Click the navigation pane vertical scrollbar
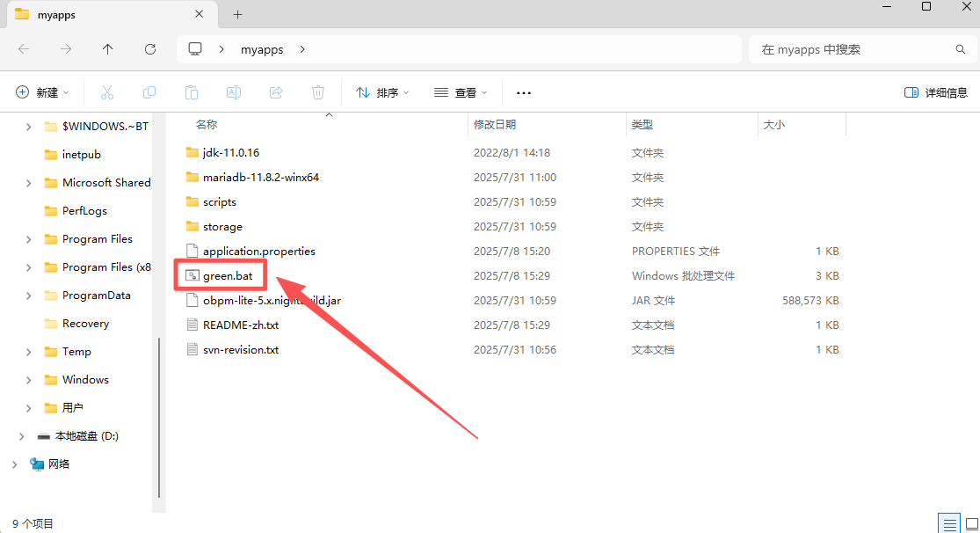This screenshot has width=980, height=533. point(159,413)
